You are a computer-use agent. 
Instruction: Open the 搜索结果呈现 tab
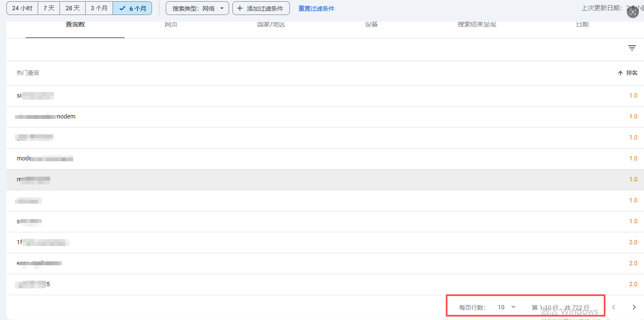[477, 25]
